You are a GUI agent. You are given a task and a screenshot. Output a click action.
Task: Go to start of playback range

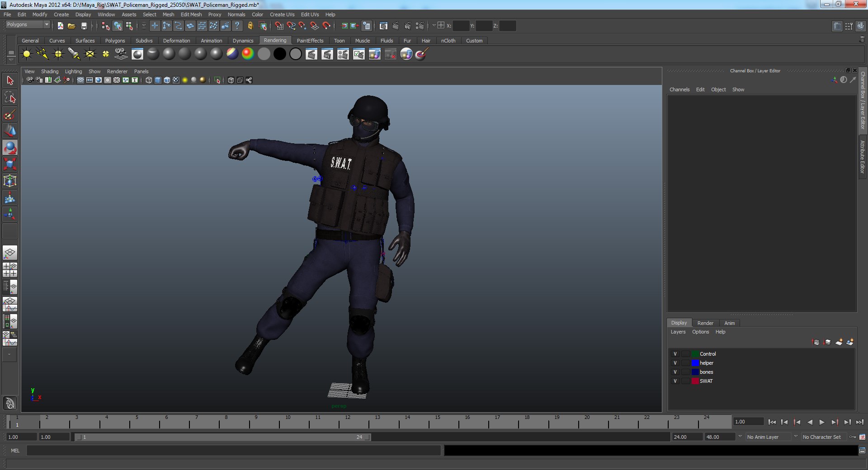click(x=772, y=422)
